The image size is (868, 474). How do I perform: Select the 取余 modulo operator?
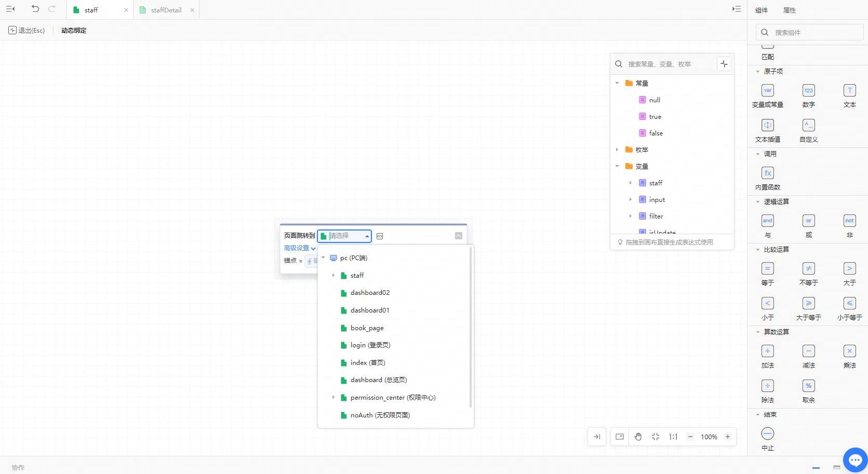[x=809, y=386]
